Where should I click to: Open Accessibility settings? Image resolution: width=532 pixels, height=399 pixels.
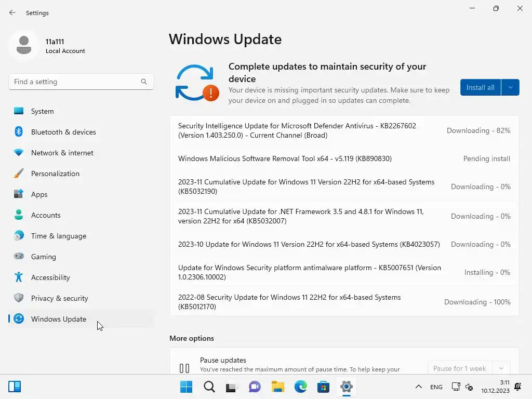click(81, 277)
